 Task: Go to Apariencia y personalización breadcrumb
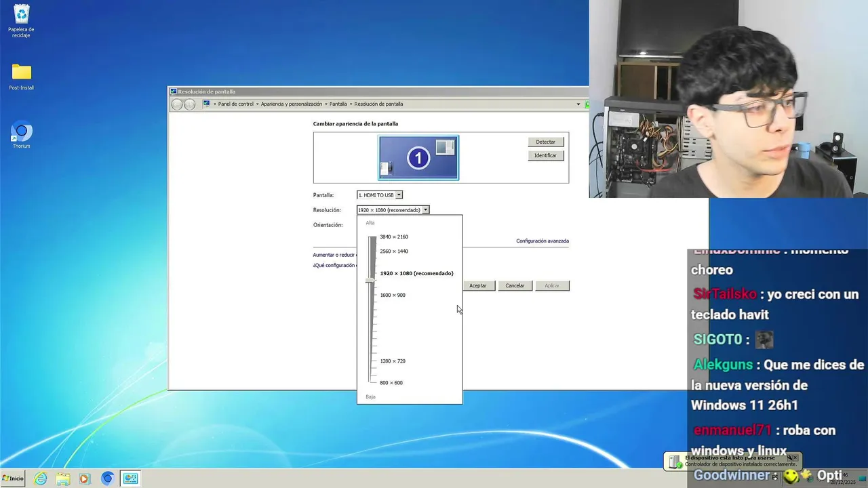[292, 104]
